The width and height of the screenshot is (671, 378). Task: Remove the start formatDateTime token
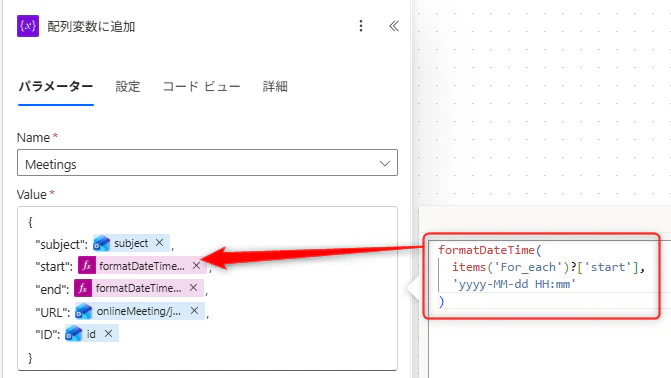pos(196,265)
